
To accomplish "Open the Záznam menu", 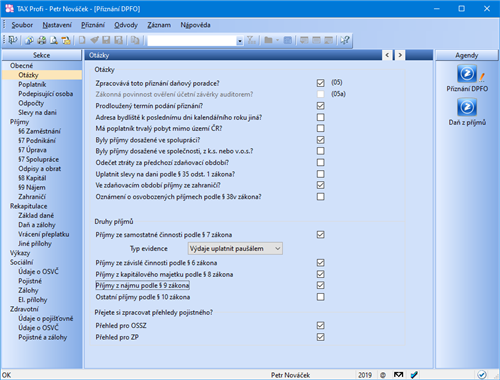I will point(159,25).
